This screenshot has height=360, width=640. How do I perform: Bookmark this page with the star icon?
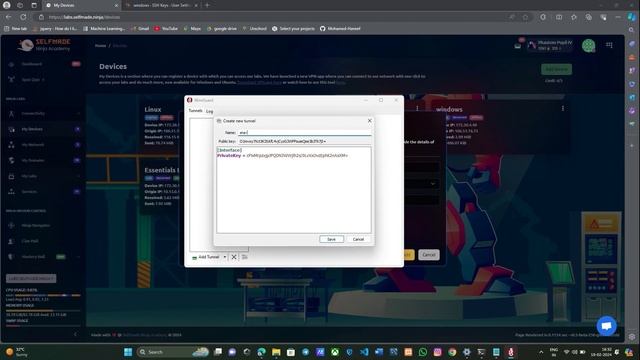(x=526, y=17)
